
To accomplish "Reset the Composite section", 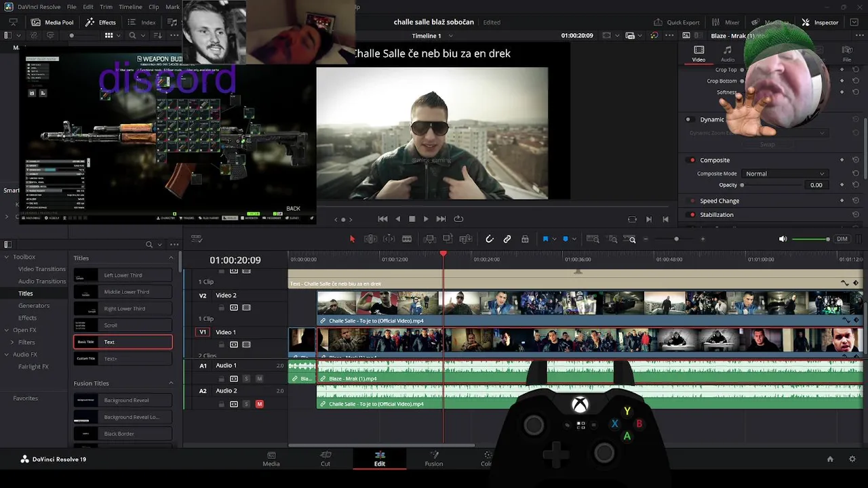I will click(856, 161).
